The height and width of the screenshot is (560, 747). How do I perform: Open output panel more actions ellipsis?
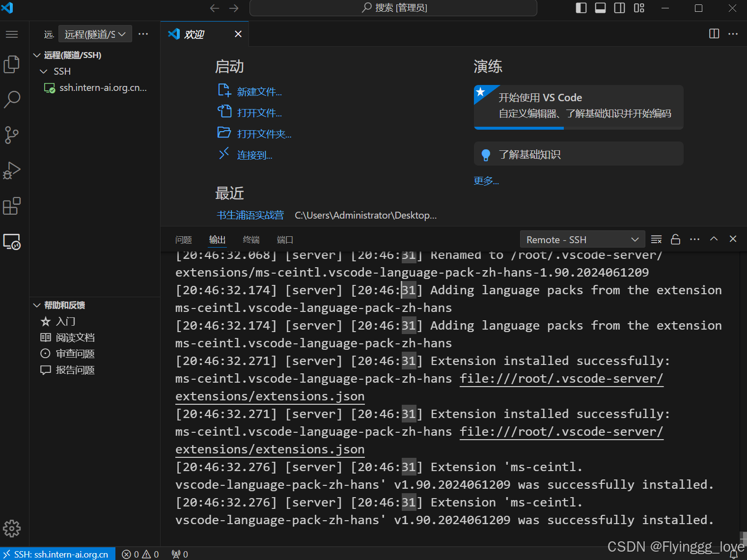click(x=694, y=239)
